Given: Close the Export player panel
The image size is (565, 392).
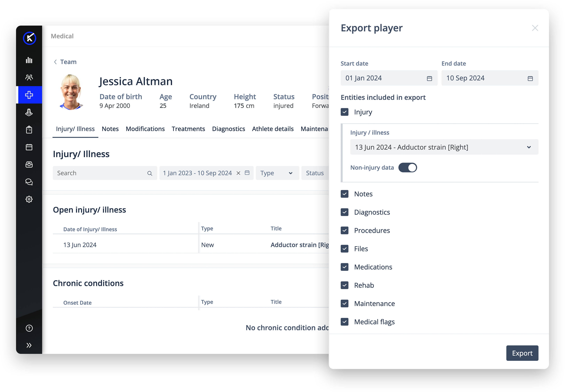Looking at the screenshot, I should pyautogui.click(x=535, y=28).
